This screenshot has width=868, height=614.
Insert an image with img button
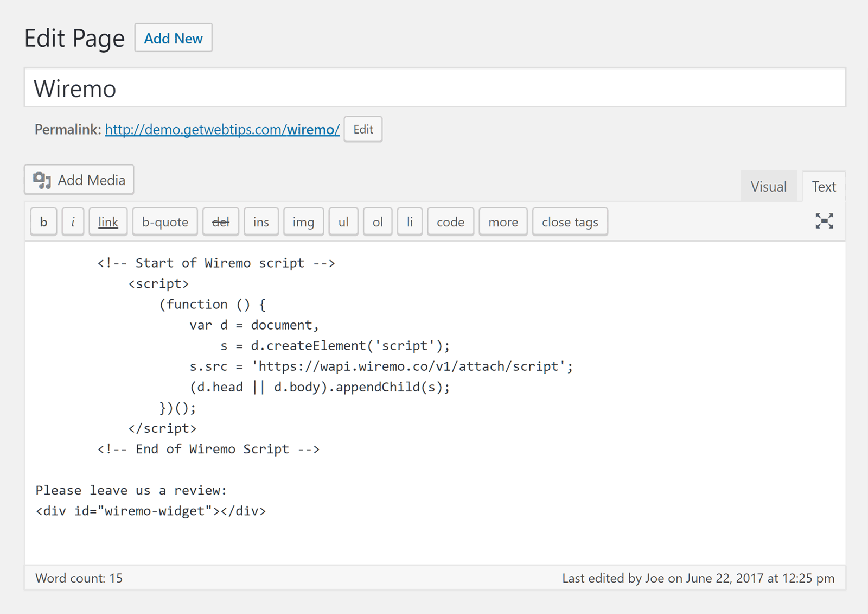303,222
